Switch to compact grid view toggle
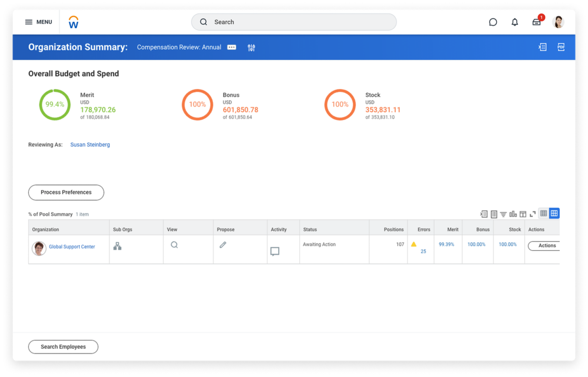Image resolution: width=588 pixels, height=377 pixels. (543, 214)
